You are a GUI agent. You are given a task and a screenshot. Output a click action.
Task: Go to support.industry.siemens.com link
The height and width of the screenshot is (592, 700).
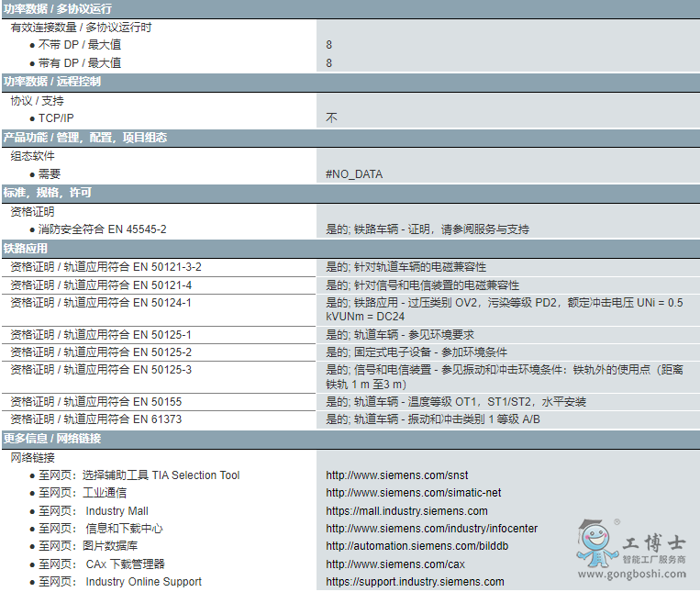coord(415,582)
